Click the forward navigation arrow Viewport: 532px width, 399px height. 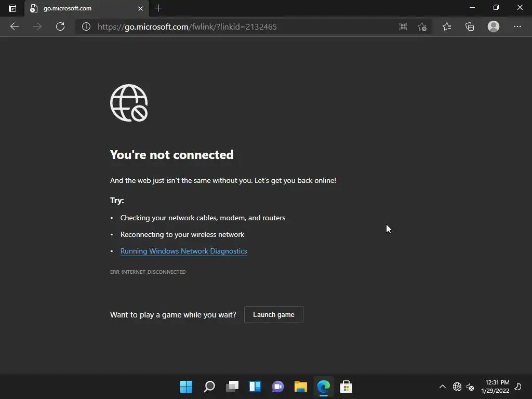37,26
